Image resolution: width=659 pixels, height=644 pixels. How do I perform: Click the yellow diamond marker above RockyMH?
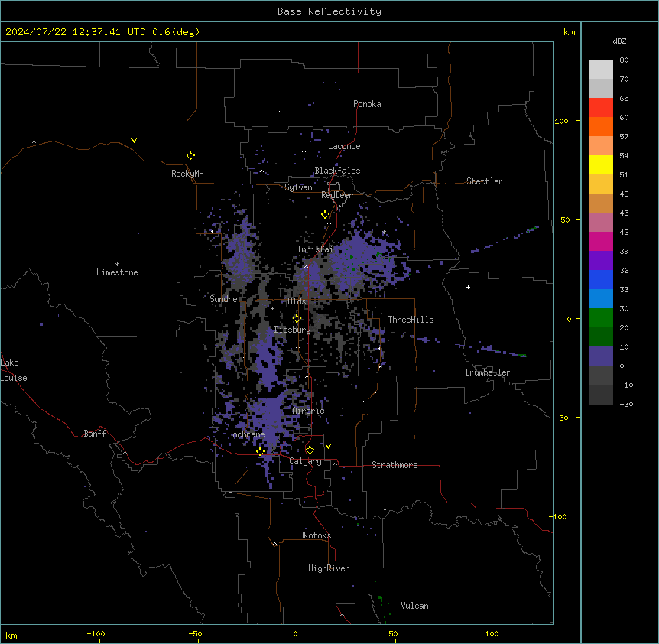[x=190, y=156]
